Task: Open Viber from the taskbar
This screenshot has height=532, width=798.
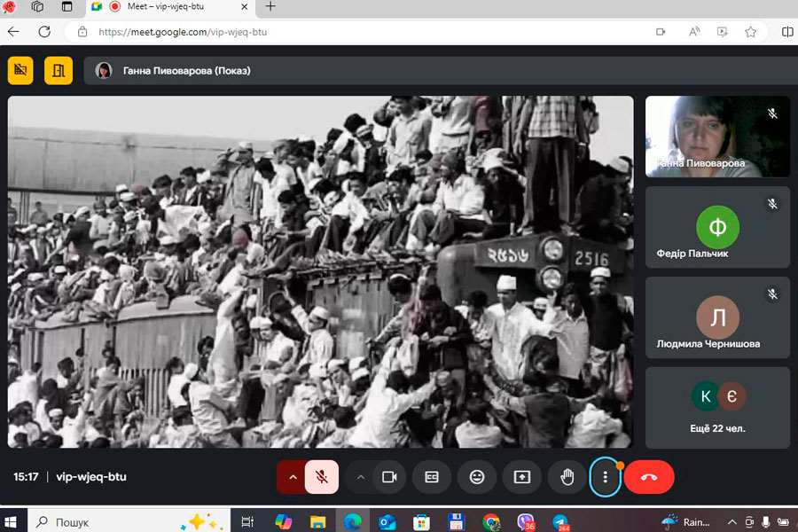Action: coord(526,522)
